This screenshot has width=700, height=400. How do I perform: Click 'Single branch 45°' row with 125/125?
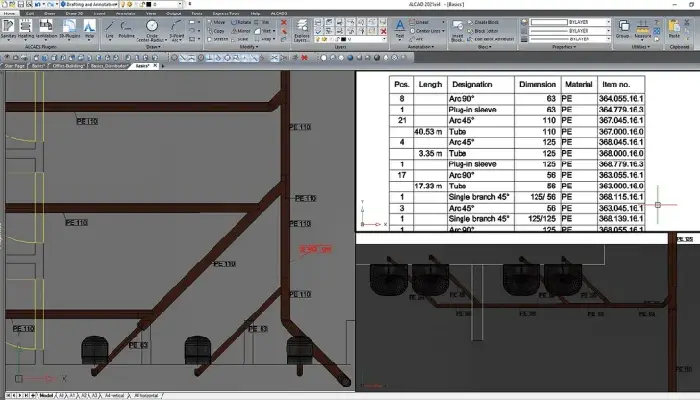click(x=517, y=219)
